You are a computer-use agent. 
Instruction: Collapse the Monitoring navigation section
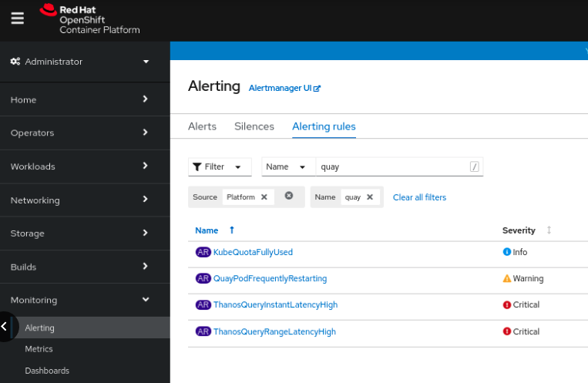click(x=85, y=301)
